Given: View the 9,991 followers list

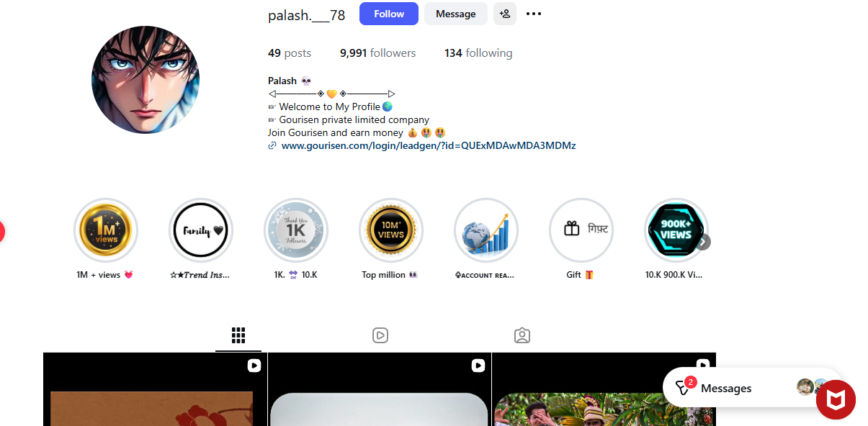Looking at the screenshot, I should pos(378,53).
